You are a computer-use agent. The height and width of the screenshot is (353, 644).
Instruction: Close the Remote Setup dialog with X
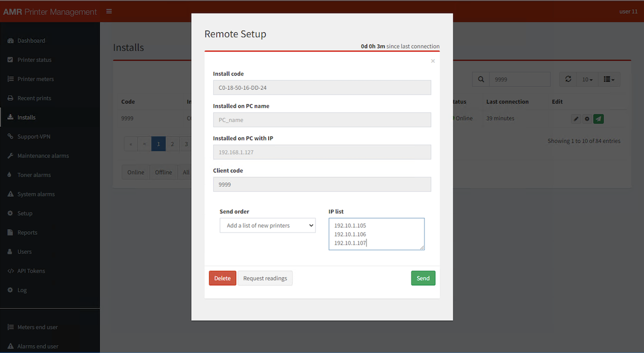(x=433, y=61)
